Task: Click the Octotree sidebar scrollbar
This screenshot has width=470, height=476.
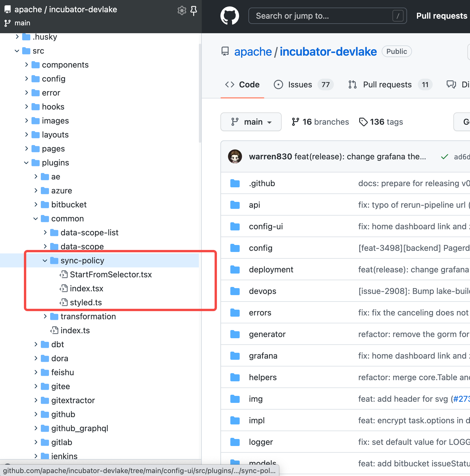Action: coord(200,93)
